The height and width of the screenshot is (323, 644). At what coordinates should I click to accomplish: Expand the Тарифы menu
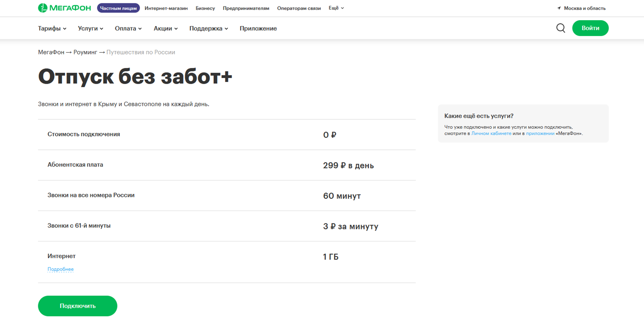tap(52, 28)
